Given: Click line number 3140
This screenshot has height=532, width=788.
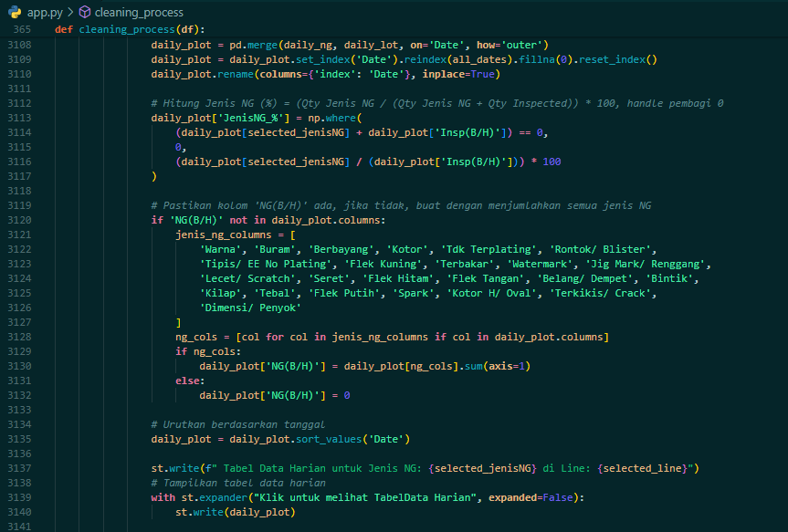Looking at the screenshot, I should coord(19,512).
